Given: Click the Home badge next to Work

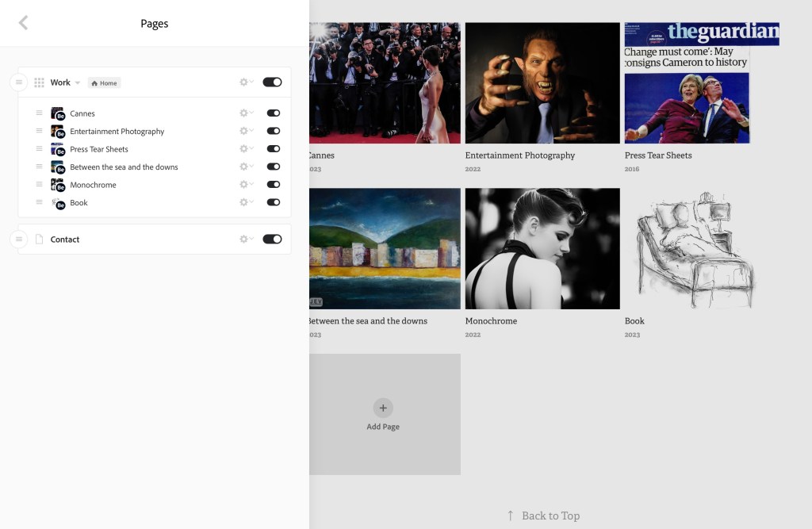Looking at the screenshot, I should (x=104, y=83).
